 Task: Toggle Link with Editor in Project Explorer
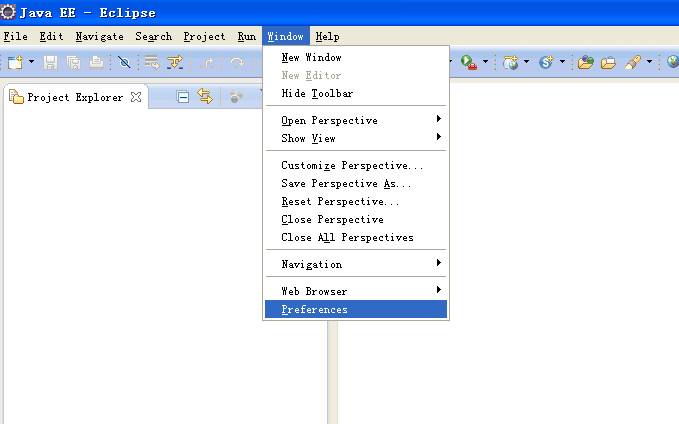[205, 97]
